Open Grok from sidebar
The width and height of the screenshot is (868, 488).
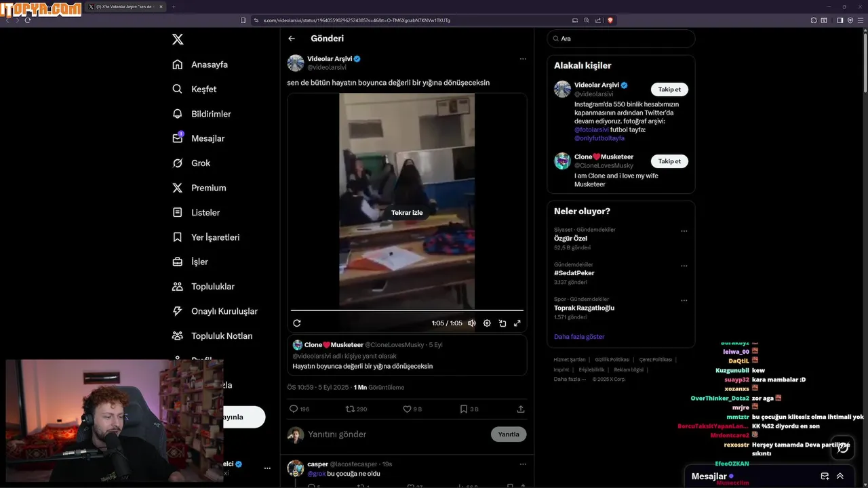click(191, 163)
